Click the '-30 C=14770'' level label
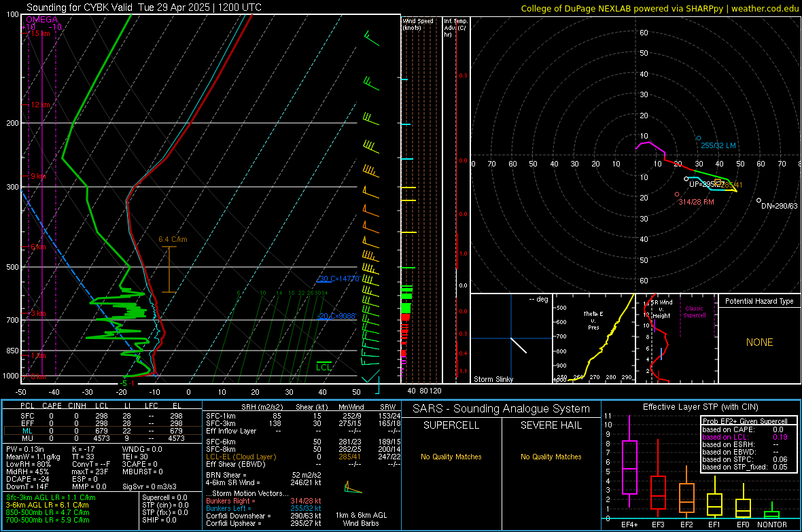This screenshot has width=802, height=532. click(338, 279)
